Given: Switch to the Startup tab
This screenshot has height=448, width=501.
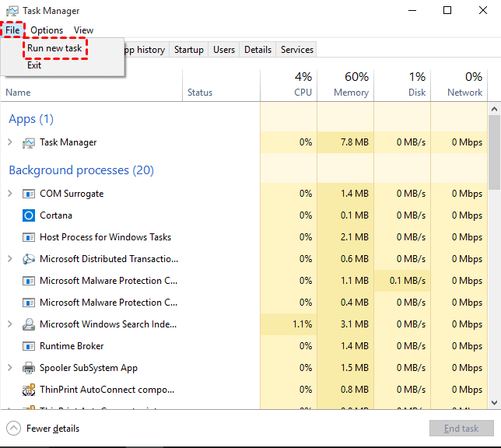Looking at the screenshot, I should coord(188,50).
